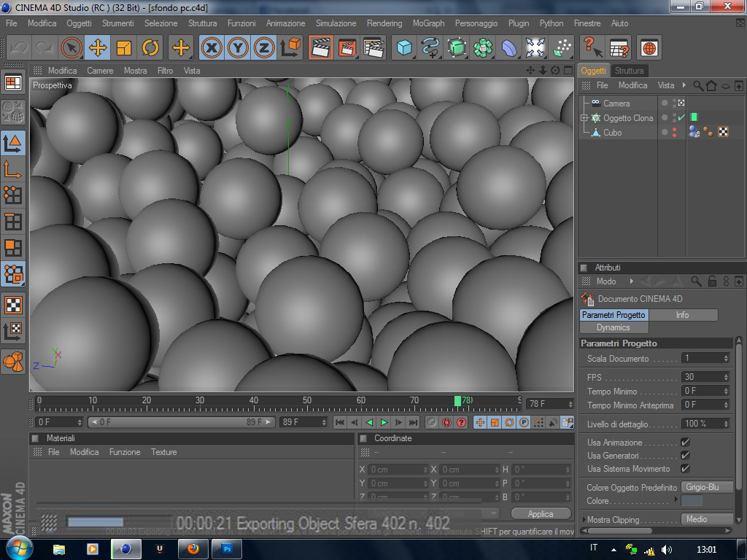Click the Applica button
The width and height of the screenshot is (747, 560).
(x=541, y=514)
